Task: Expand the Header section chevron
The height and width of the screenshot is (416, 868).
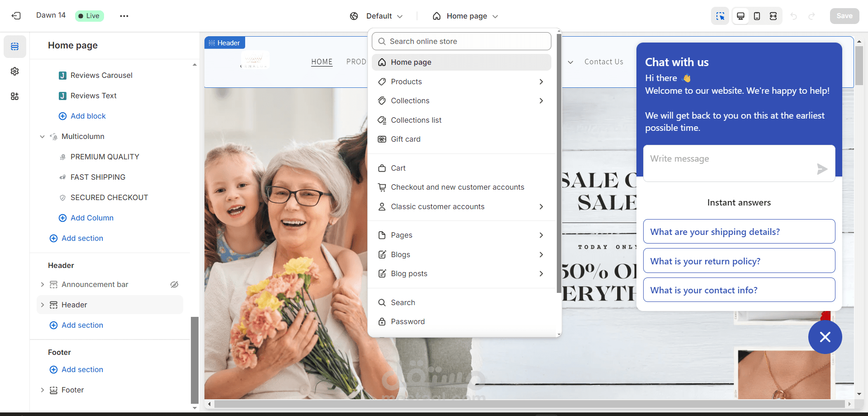Action: click(x=42, y=305)
